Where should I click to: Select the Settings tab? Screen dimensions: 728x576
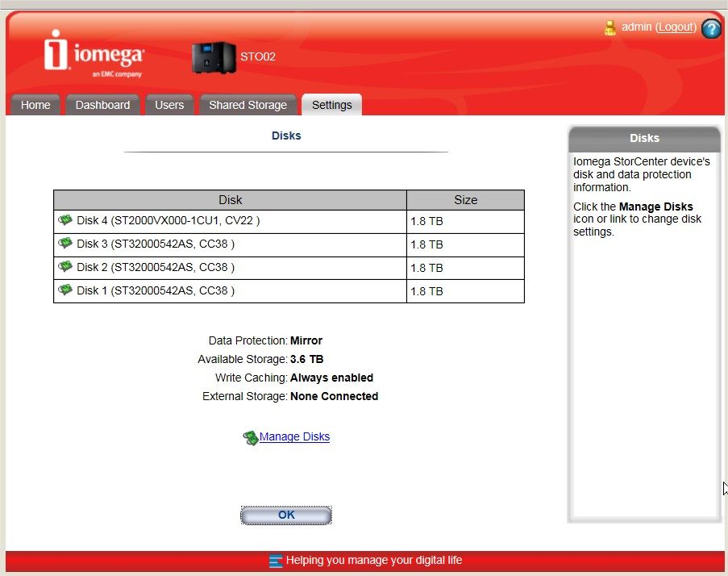pos(331,105)
